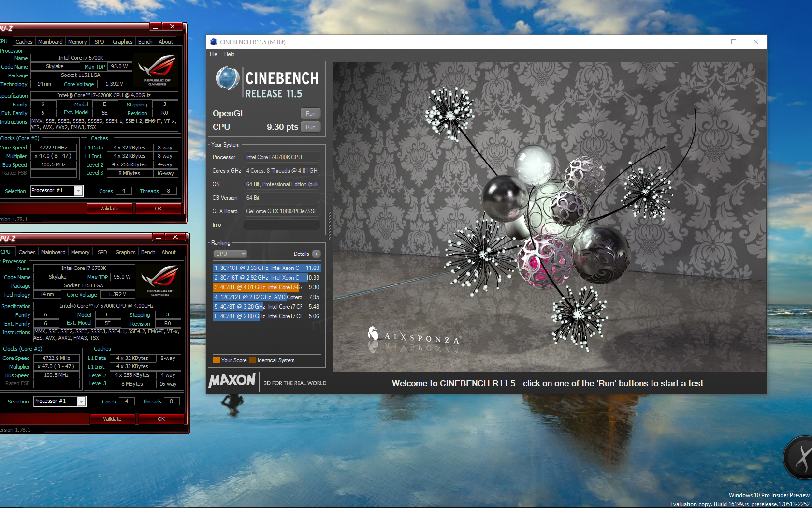Open CPU tab in bottom CPU-Z window
Viewport: 812px width, 508px height.
(6, 252)
